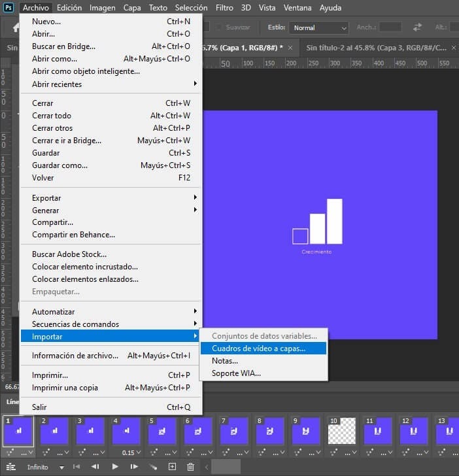Expand the Generar submenu
The height and width of the screenshot is (476, 459).
(x=111, y=210)
